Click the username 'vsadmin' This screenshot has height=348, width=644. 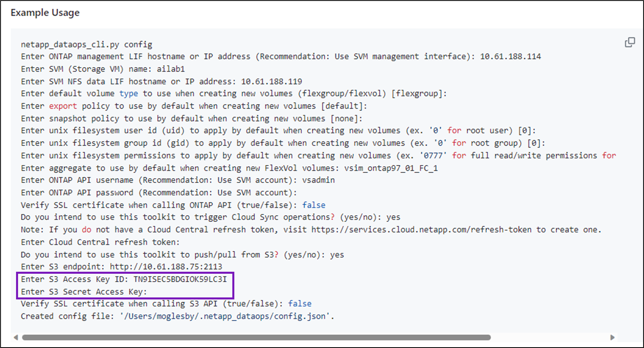point(319,180)
